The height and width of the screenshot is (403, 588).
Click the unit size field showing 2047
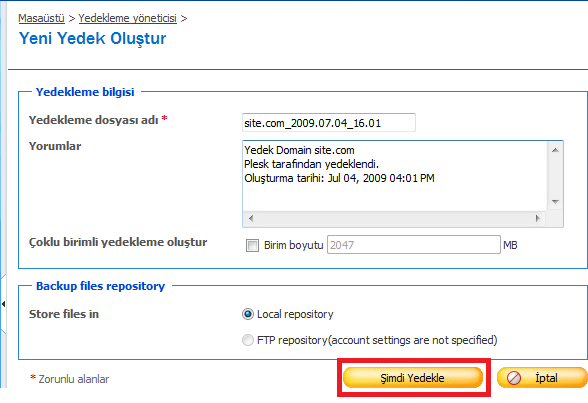414,245
